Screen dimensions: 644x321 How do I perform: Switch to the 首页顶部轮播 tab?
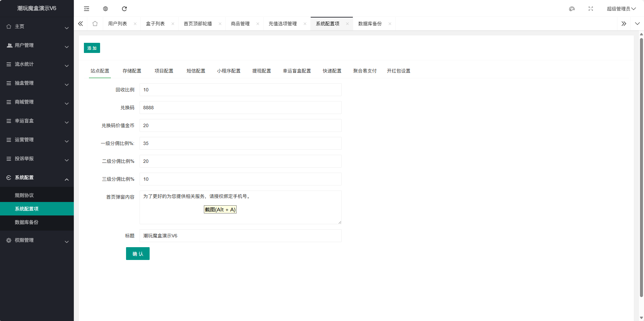(x=198, y=24)
